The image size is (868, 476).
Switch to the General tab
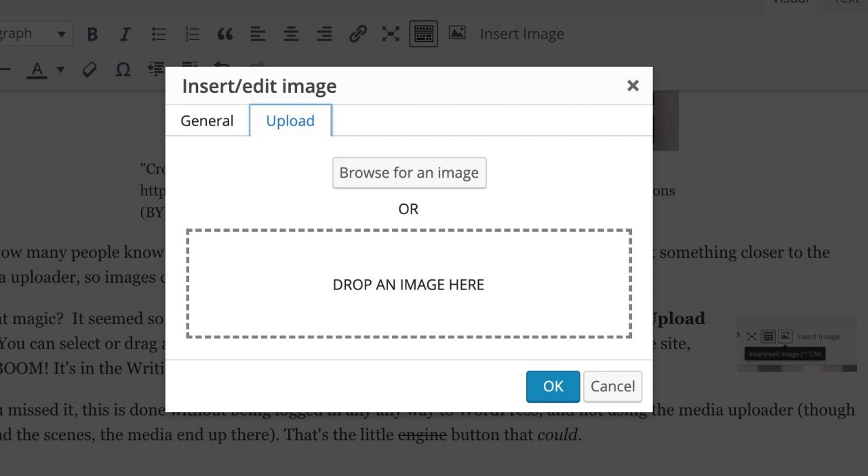207,120
